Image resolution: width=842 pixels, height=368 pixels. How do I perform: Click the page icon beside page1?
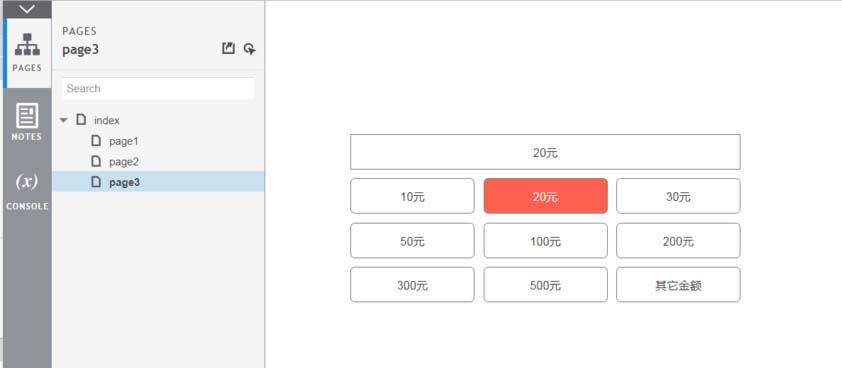tap(96, 141)
